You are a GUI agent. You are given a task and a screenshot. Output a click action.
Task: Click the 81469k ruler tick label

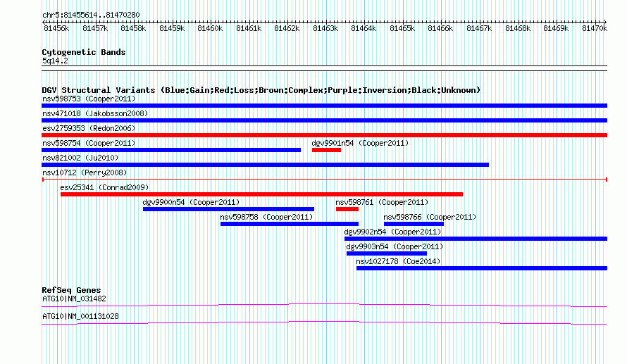(x=556, y=28)
